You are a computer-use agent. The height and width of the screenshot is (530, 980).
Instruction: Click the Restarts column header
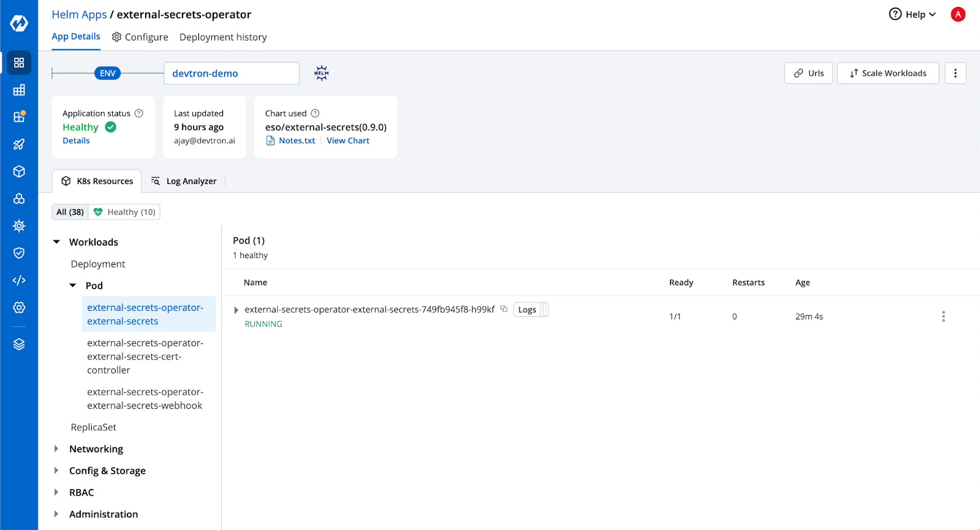tap(748, 283)
